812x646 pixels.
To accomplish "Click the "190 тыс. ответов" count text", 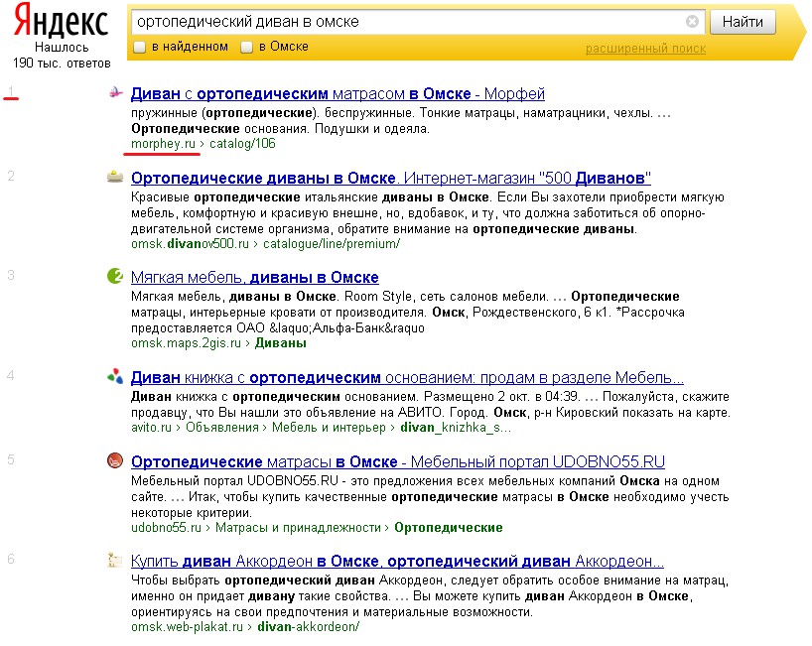I will coord(62,64).
